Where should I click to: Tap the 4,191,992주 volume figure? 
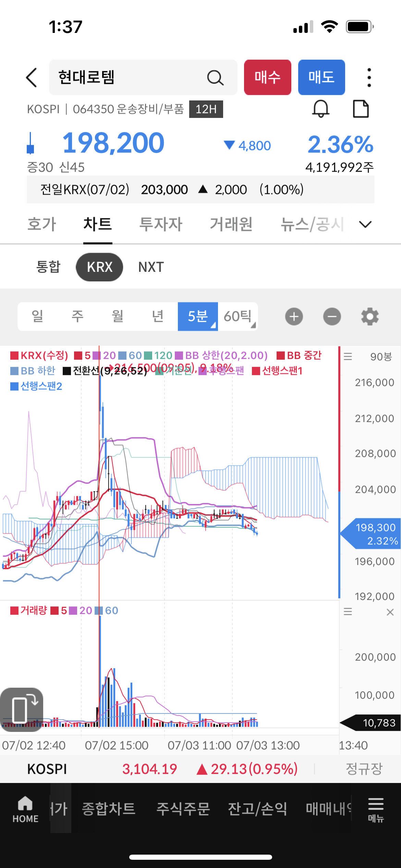pyautogui.click(x=339, y=167)
